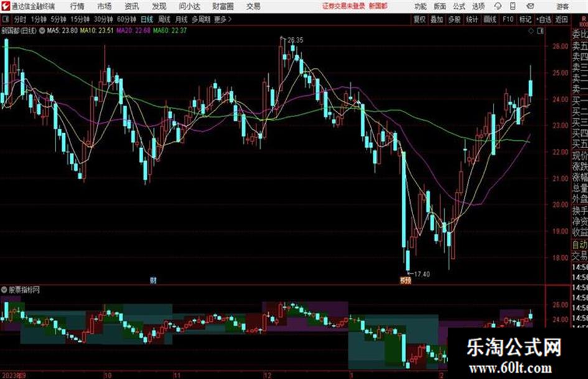This screenshot has width=588, height=379.
Task: Click the 复权 button
Action: tap(419, 19)
